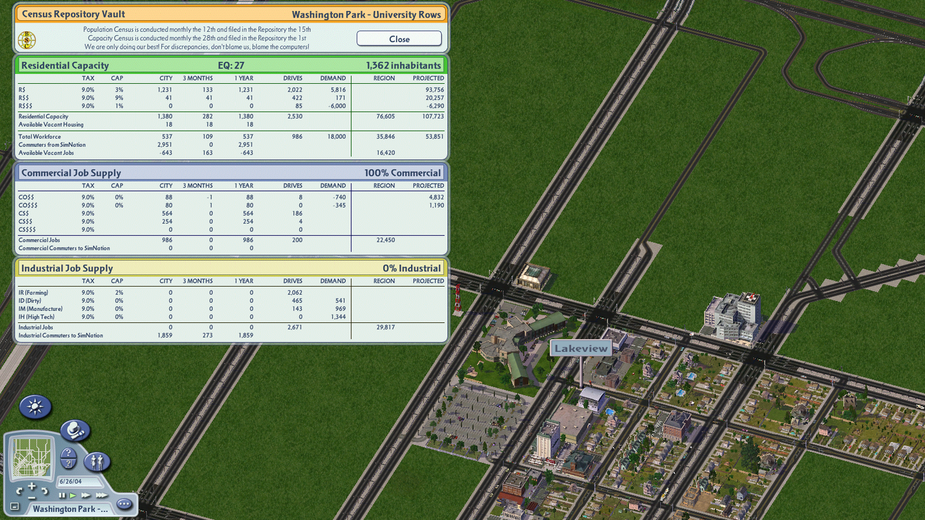Click CO$$ projected value 4,832
Viewport: 925px width, 520px height.
pyautogui.click(x=437, y=197)
